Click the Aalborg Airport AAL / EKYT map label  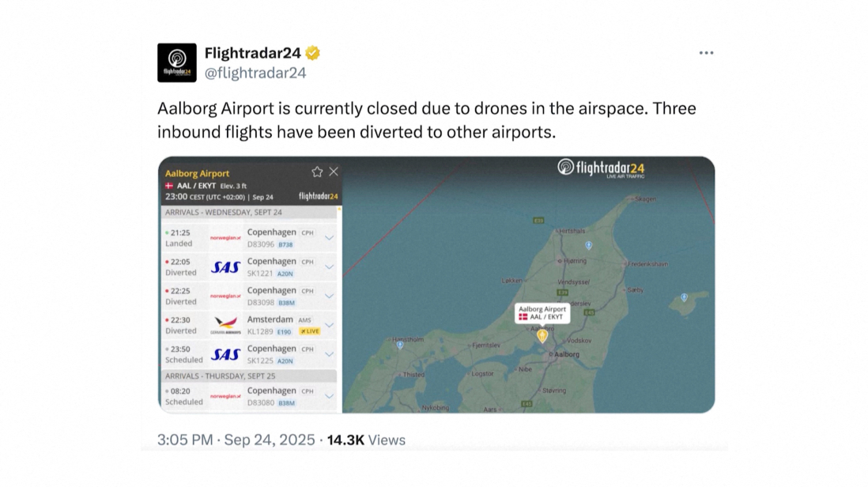point(542,313)
